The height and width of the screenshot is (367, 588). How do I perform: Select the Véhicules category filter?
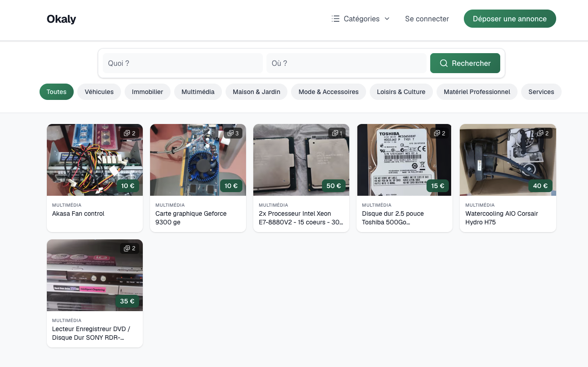tap(99, 92)
